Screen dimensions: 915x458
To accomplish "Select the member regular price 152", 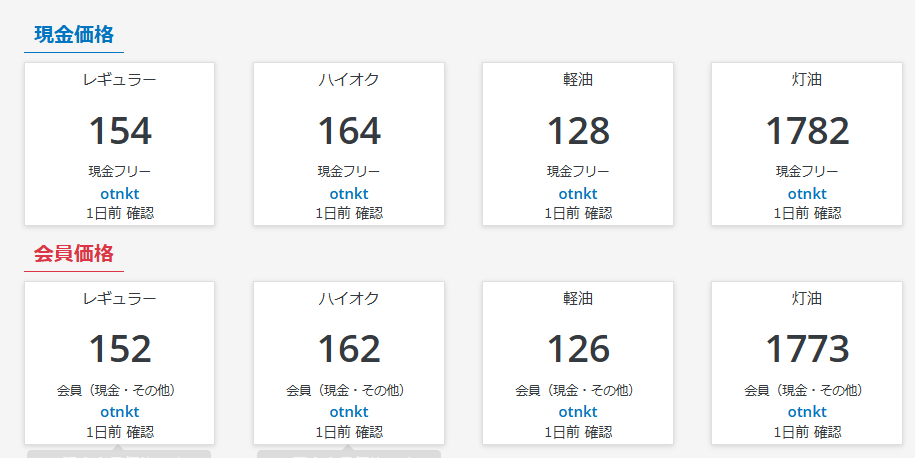I will coord(119,349).
